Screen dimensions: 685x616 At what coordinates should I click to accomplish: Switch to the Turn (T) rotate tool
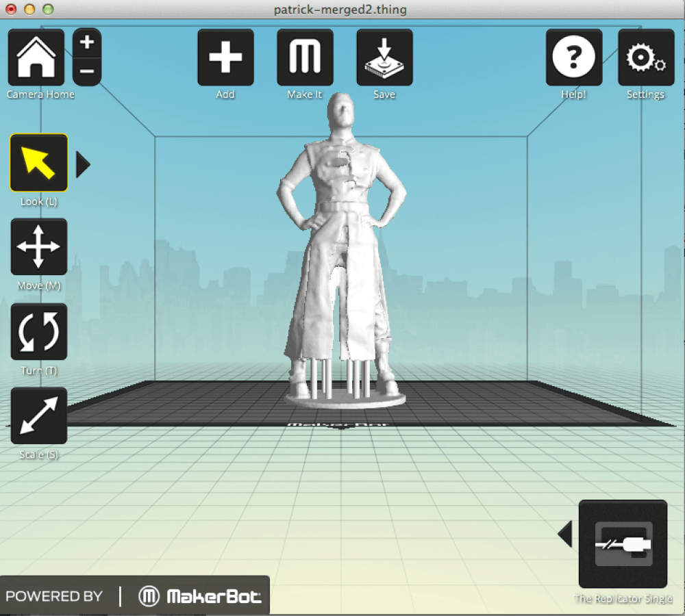(x=39, y=332)
